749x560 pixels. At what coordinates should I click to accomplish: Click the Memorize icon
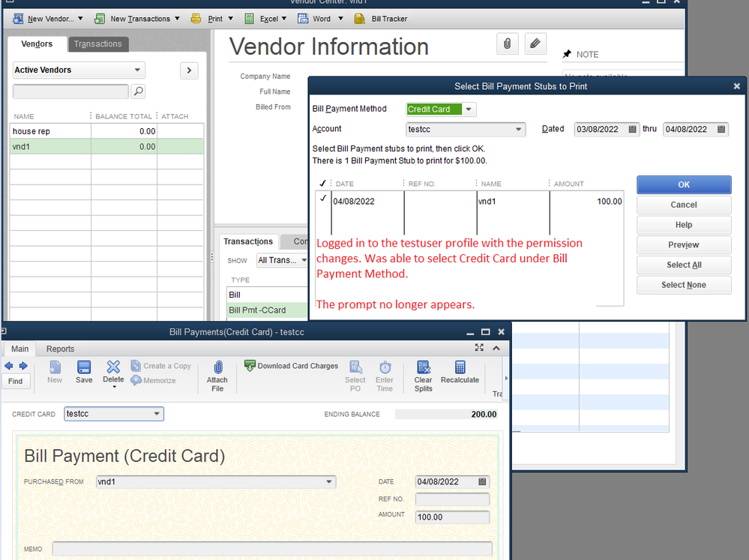(136, 380)
